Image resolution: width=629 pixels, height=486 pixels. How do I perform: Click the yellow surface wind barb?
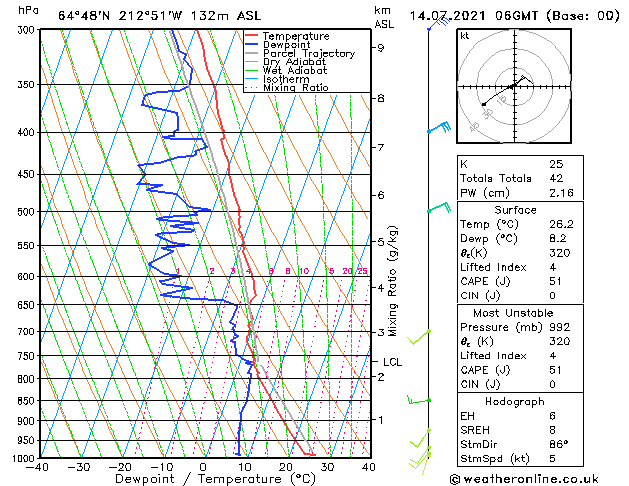(426, 463)
